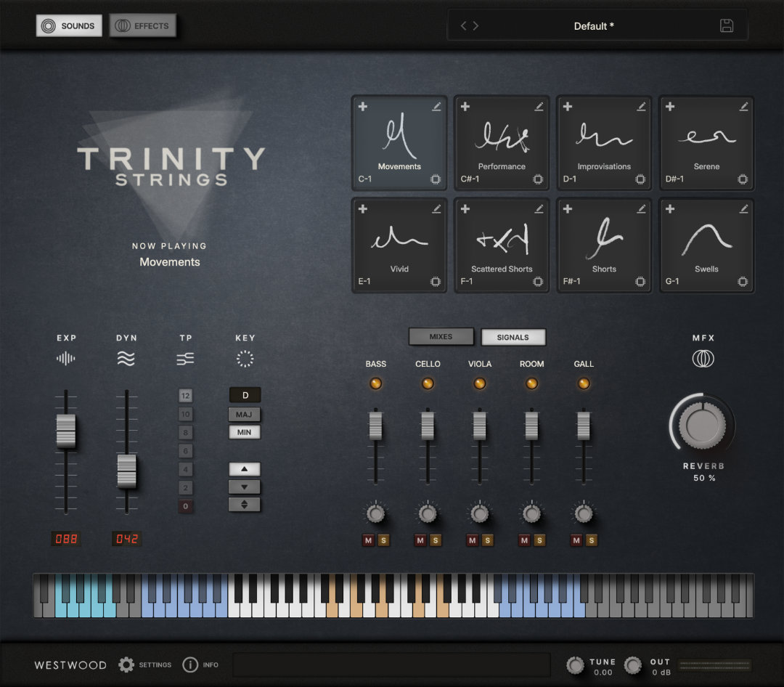This screenshot has height=687, width=784.
Task: Click the OUT volume knob
Action: click(633, 665)
